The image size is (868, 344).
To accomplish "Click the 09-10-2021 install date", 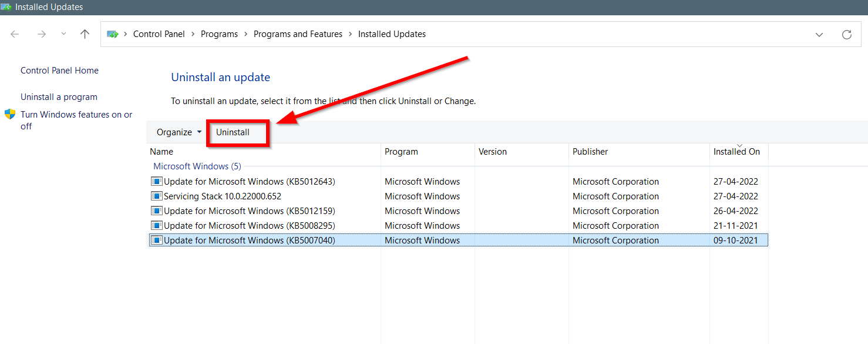I will tap(736, 241).
